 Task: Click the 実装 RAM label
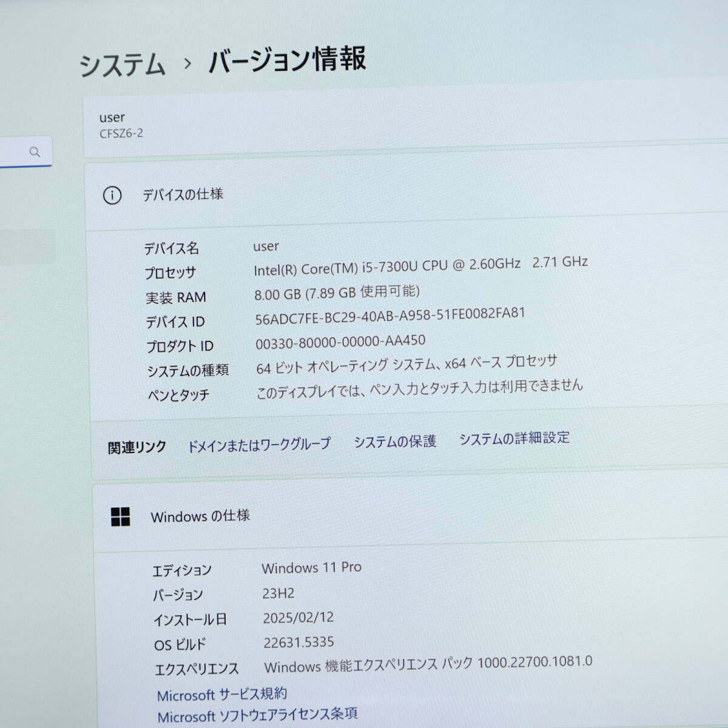tap(175, 298)
